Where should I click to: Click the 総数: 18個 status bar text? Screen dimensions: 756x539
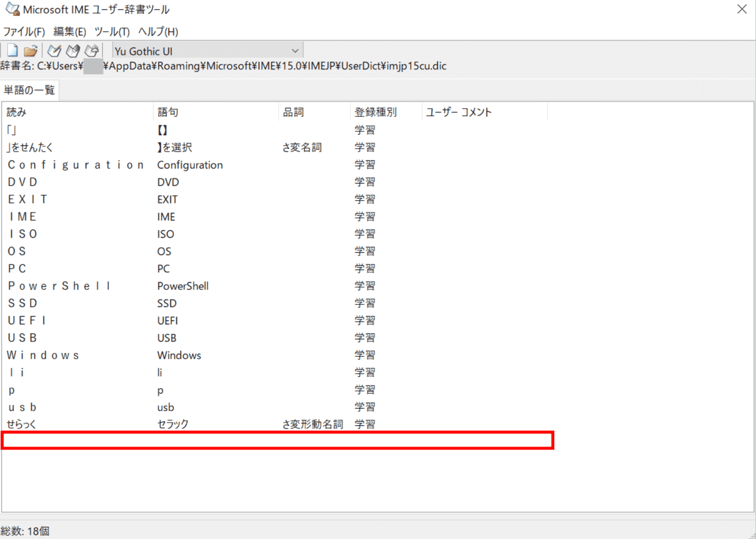click(25, 531)
